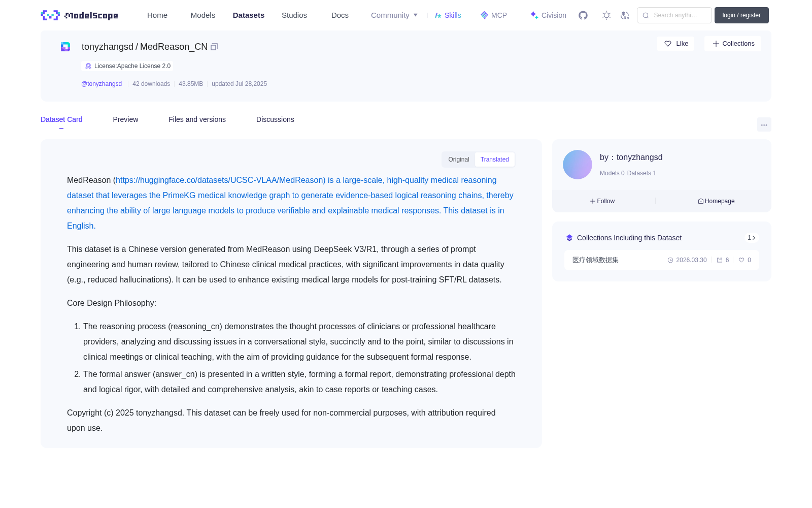Open Datasets in the navigation bar
This screenshot has height=508, width=812.
[x=249, y=15]
